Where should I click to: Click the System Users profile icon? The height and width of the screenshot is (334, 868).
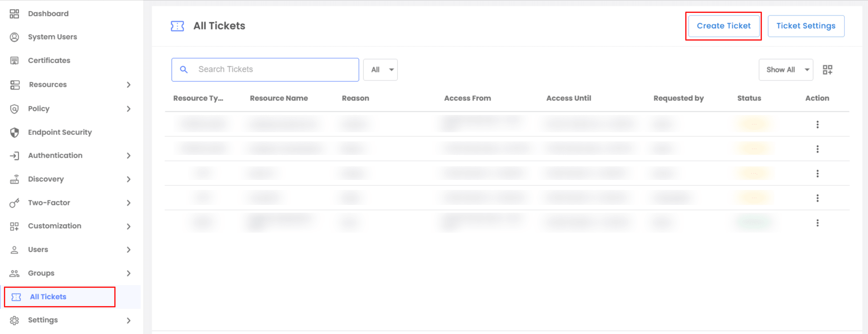(x=15, y=37)
